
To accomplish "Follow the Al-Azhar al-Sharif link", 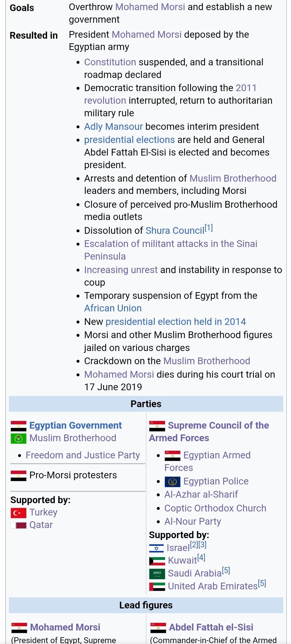I will 201,494.
